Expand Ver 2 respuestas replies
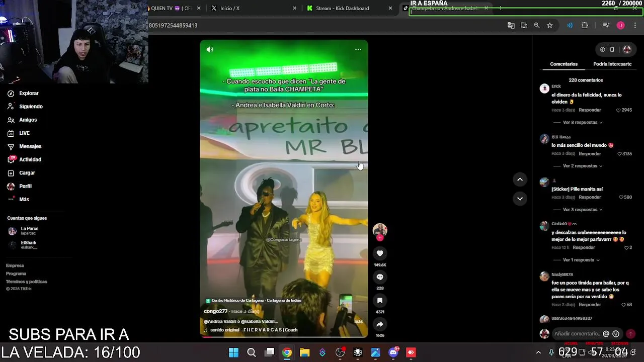This screenshot has width=644, height=362. coord(583,166)
